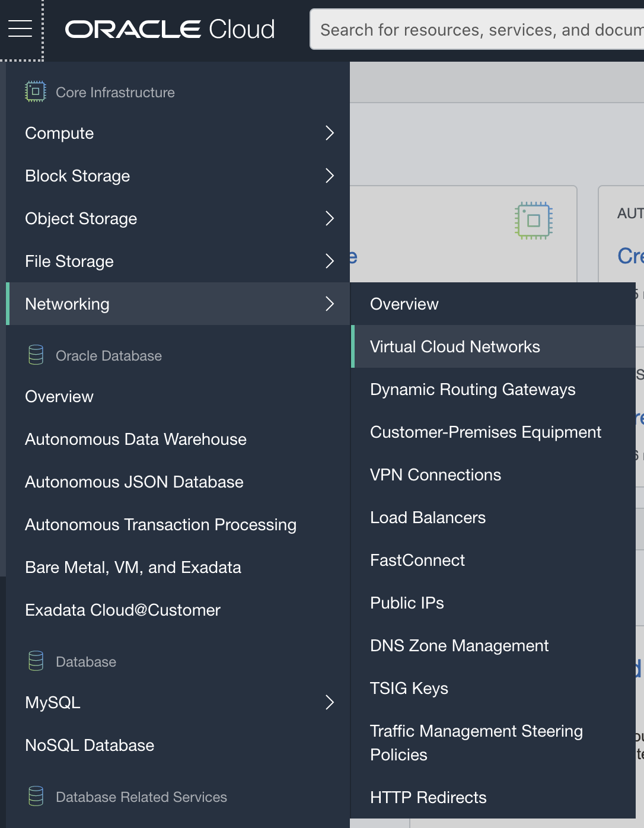
Task: Open Exadata Cloud@Customer
Action: pyautogui.click(x=178, y=610)
